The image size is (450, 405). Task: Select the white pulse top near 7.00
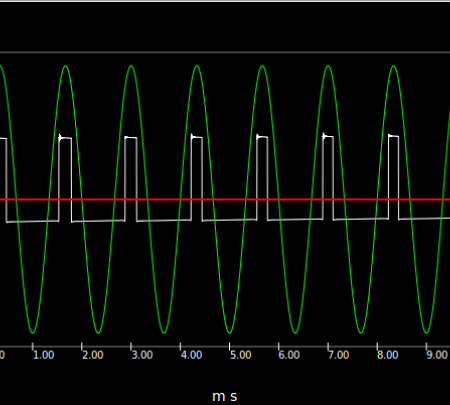pyautogui.click(x=328, y=136)
